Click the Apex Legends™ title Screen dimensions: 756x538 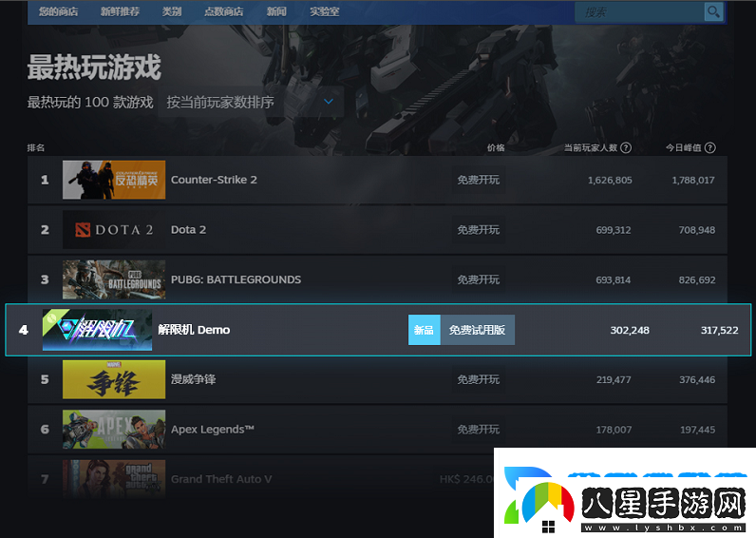213,429
